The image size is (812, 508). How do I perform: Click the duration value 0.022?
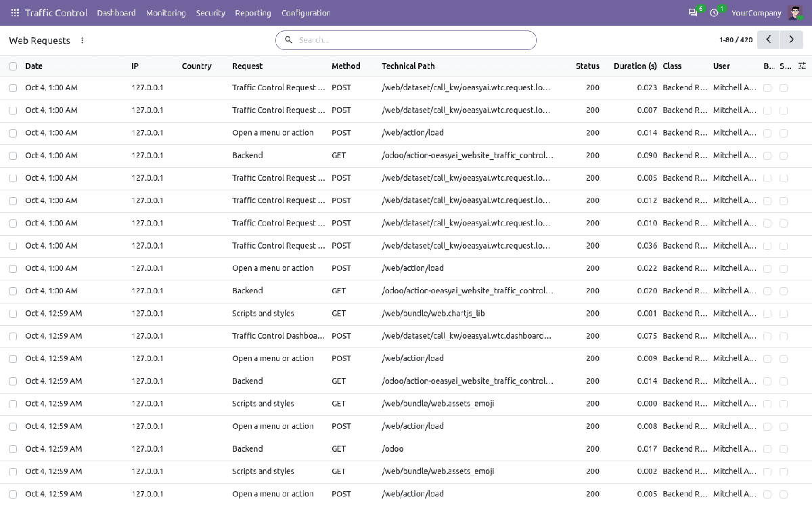[647, 268]
